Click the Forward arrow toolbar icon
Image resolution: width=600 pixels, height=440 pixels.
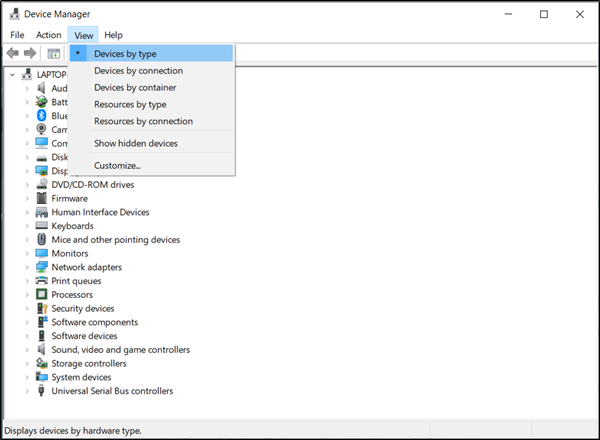point(30,53)
